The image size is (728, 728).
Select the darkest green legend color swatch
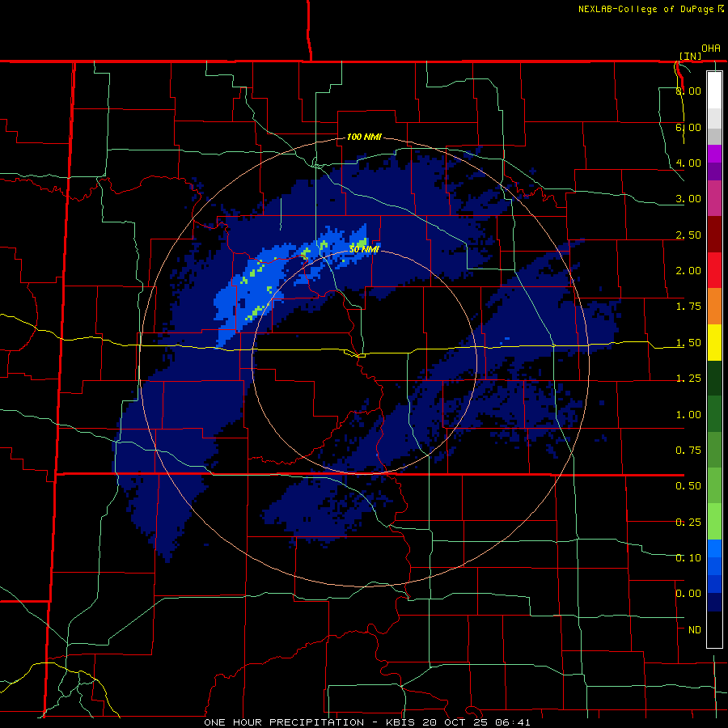click(x=714, y=378)
